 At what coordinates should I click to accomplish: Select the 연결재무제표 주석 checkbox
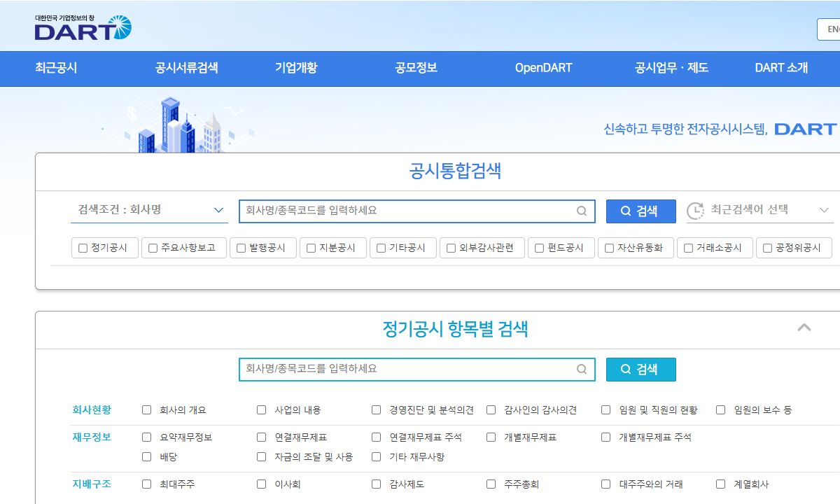pyautogui.click(x=376, y=437)
